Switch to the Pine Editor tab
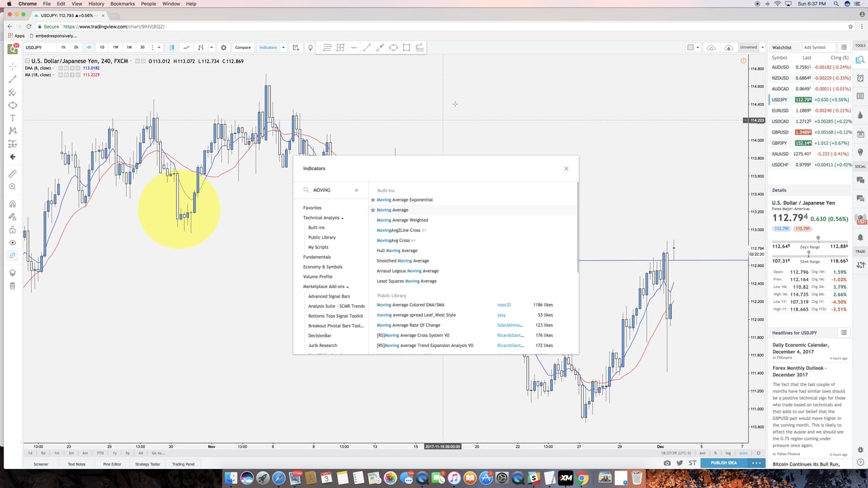The image size is (868, 488). coord(112,464)
